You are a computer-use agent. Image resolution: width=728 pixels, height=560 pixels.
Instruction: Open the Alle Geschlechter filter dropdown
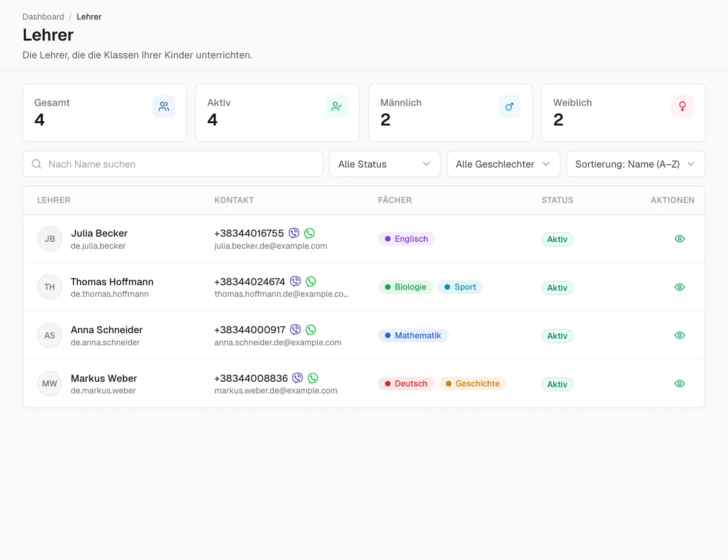click(x=504, y=164)
